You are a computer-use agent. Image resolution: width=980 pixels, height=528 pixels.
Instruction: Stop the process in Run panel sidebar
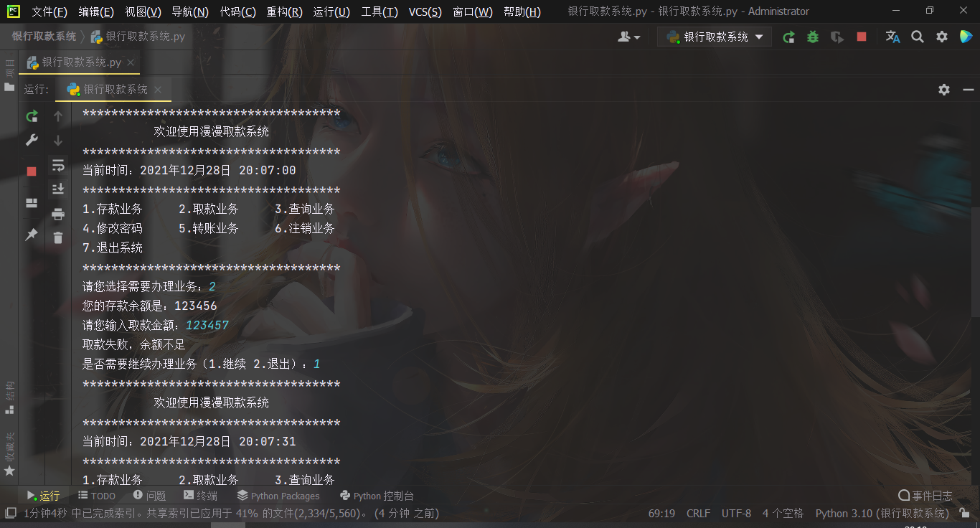click(x=32, y=171)
